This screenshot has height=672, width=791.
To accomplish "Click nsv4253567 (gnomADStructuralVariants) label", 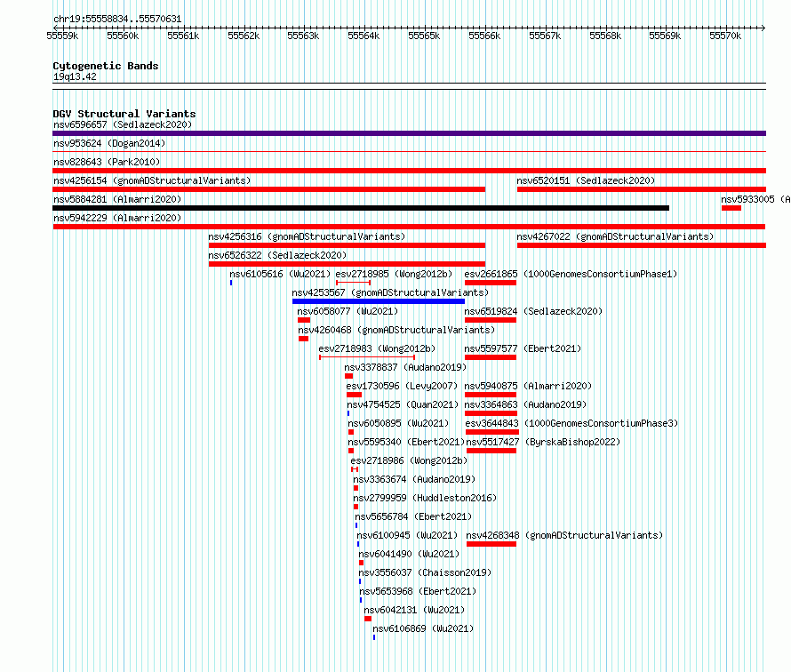I will pos(390,292).
